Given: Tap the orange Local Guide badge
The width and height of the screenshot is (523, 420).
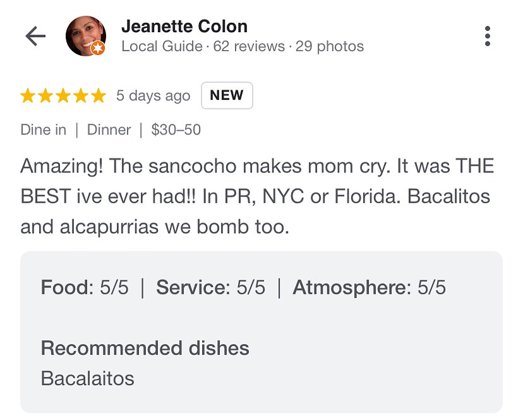Looking at the screenshot, I should [x=98, y=48].
